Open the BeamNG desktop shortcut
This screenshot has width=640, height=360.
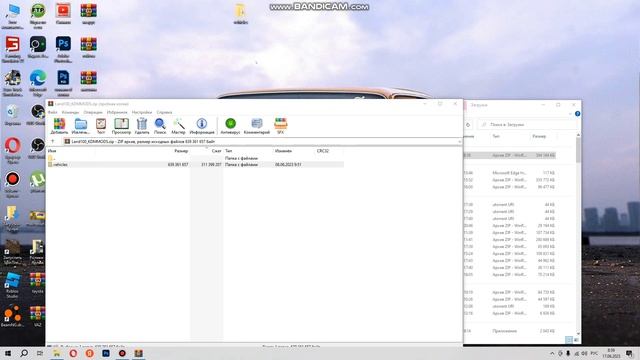pos(13,317)
